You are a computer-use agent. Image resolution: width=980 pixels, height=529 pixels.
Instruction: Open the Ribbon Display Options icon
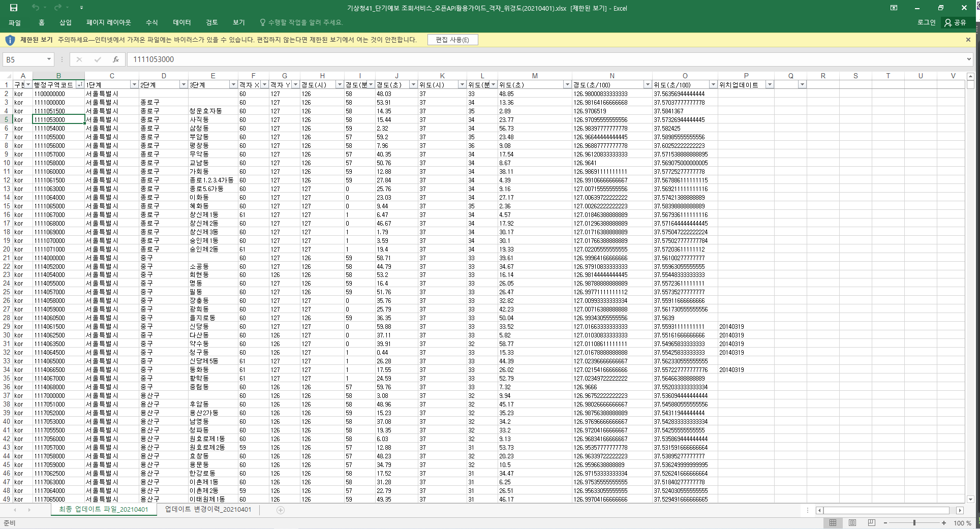(894, 8)
